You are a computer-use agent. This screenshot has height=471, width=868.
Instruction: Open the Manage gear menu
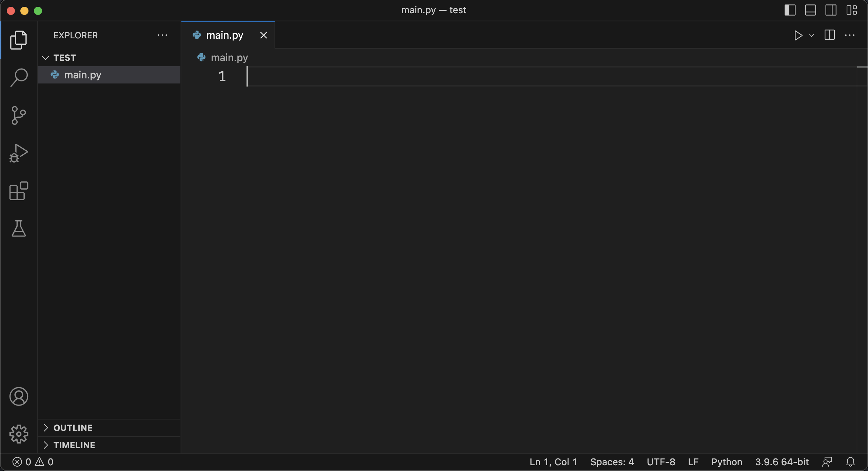pyautogui.click(x=19, y=434)
